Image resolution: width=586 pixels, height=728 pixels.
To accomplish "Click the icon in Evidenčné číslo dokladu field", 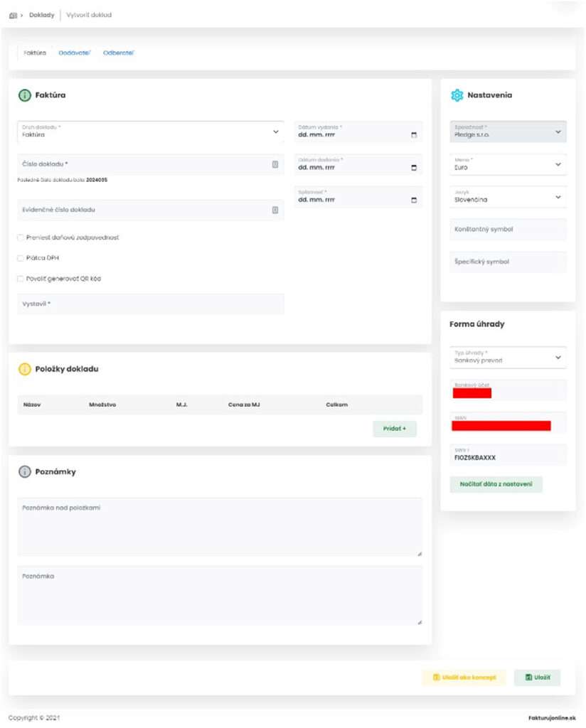I will 275,210.
